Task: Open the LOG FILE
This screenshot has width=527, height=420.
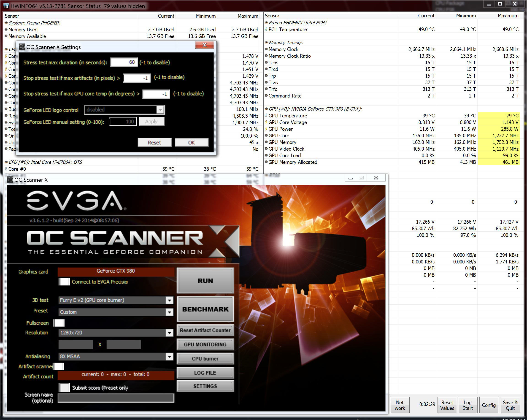Action: click(x=205, y=373)
